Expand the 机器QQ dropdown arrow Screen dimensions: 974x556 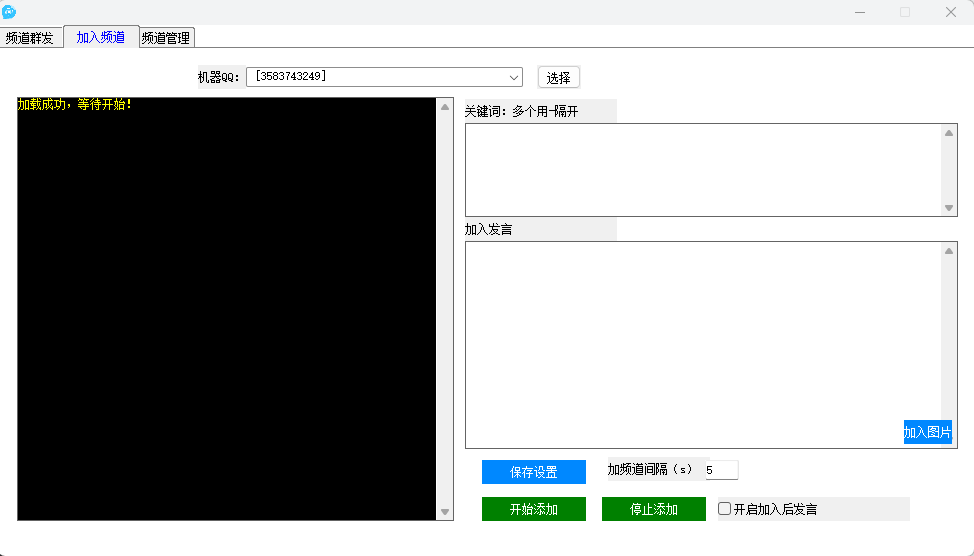[514, 77]
